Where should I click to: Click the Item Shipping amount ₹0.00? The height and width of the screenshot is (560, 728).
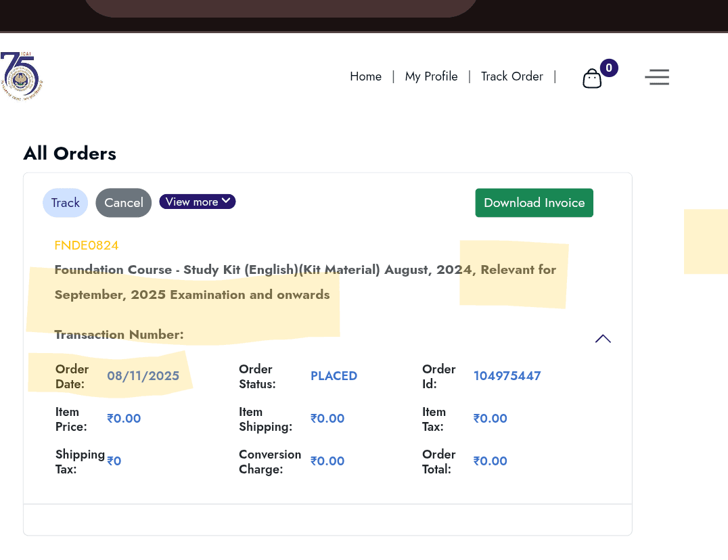(327, 419)
